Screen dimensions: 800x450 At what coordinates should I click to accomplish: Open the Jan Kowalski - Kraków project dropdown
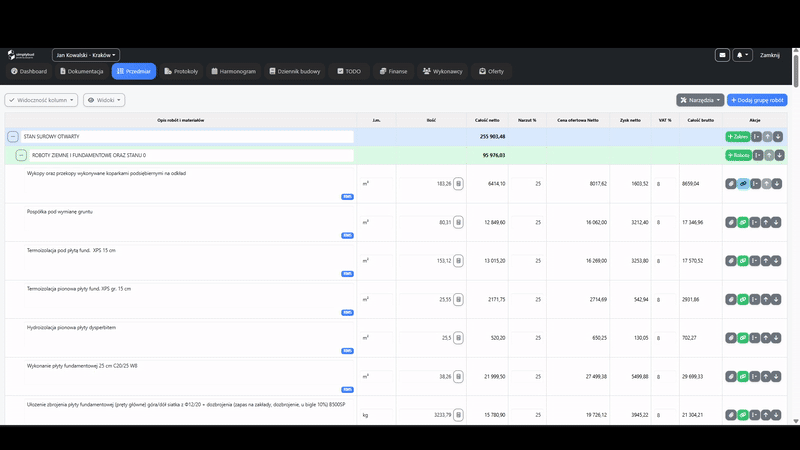pyautogui.click(x=86, y=55)
